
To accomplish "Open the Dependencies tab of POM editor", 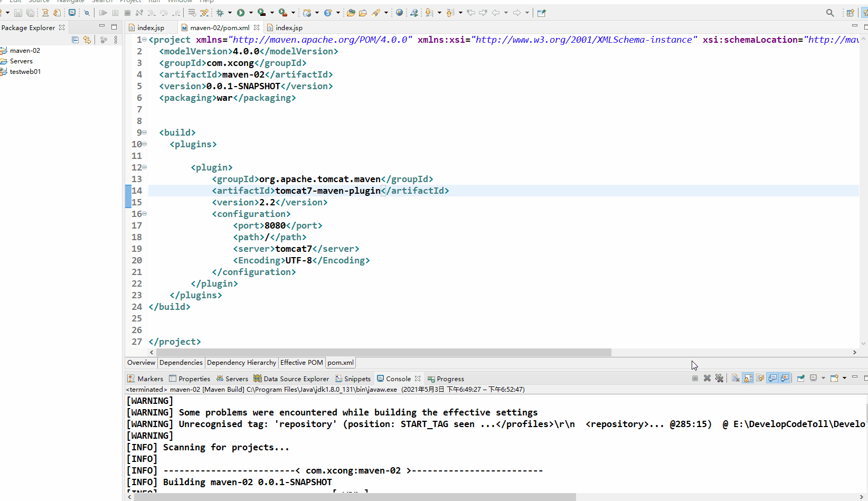I will coord(181,363).
